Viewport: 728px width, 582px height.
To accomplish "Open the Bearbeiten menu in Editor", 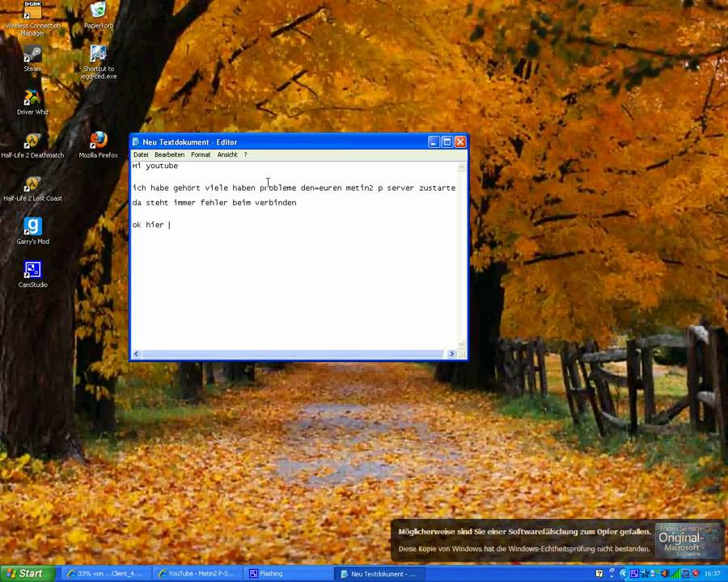I will pyautogui.click(x=170, y=154).
